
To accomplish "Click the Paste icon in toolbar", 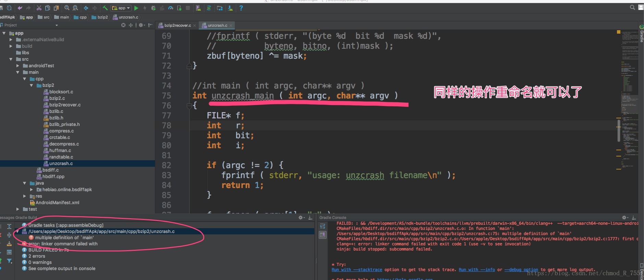I will [56, 8].
